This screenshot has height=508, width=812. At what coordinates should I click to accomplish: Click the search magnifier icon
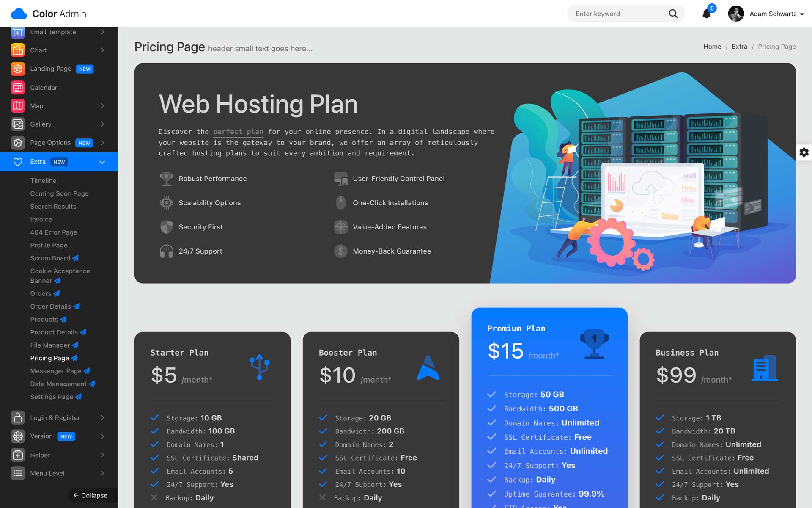[x=673, y=14]
